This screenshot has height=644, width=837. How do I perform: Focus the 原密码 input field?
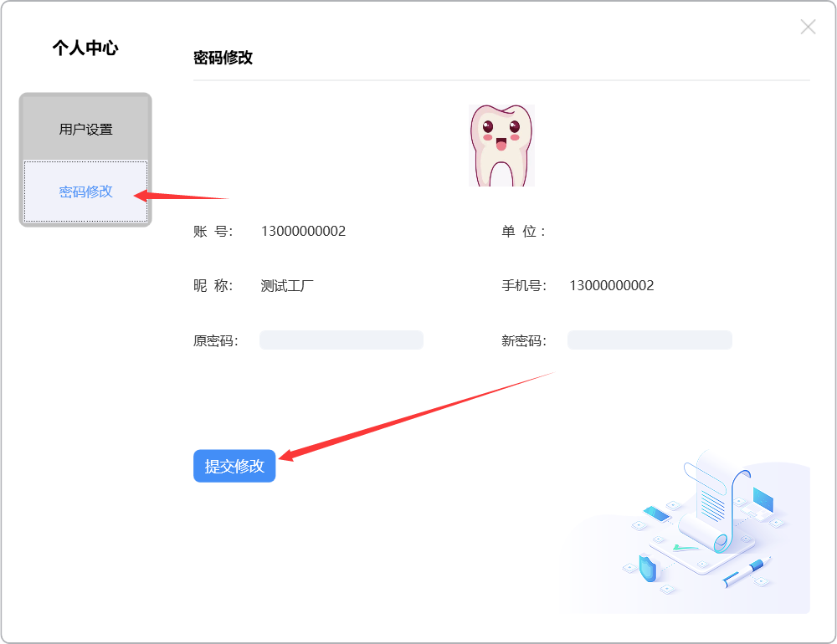click(341, 340)
